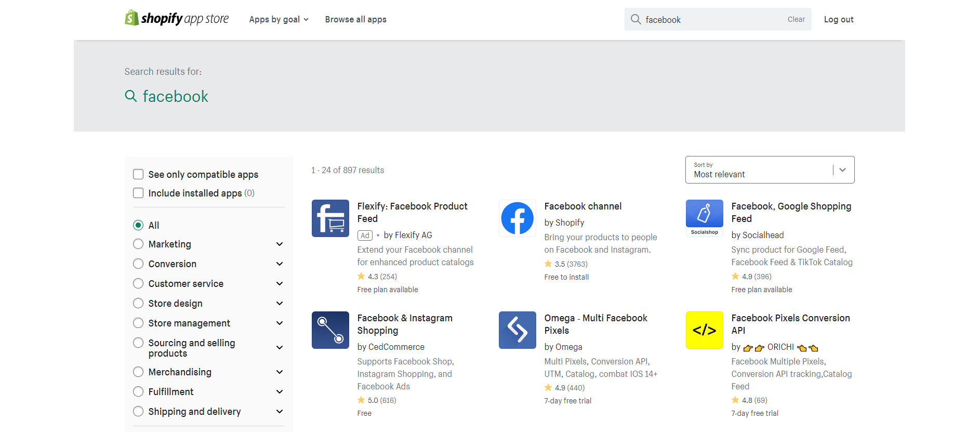The width and height of the screenshot is (980, 432).
Task: Open the yellow Facebook Pixels Conversion API icon
Action: click(705, 330)
